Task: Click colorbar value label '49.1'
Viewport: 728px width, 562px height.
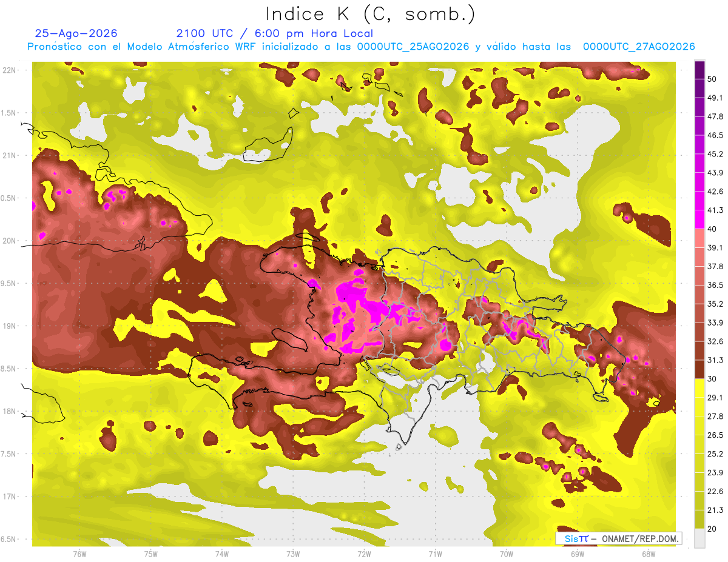Action: tap(715, 98)
